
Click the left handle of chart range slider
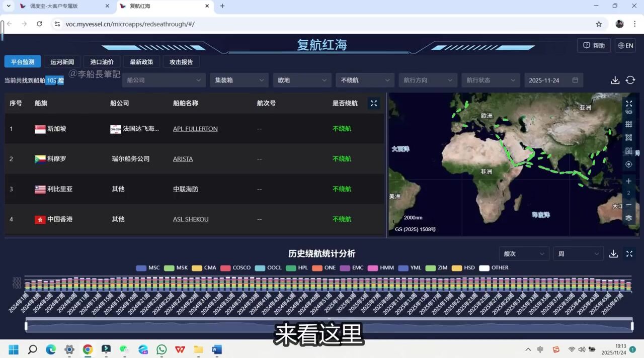pyautogui.click(x=26, y=326)
